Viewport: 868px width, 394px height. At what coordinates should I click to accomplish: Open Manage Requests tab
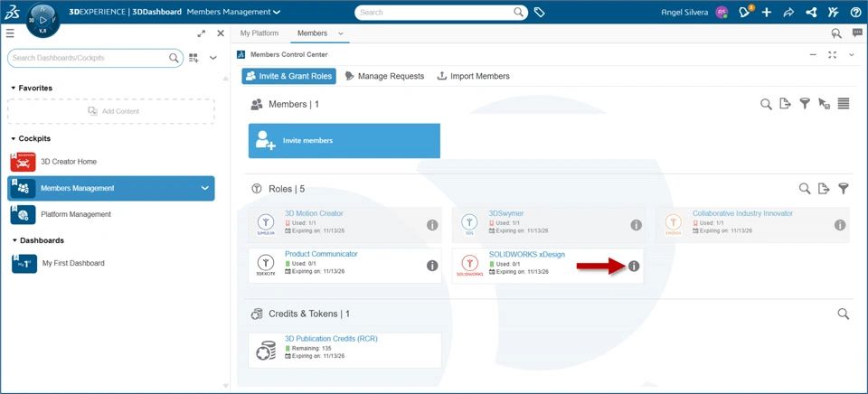tap(384, 76)
